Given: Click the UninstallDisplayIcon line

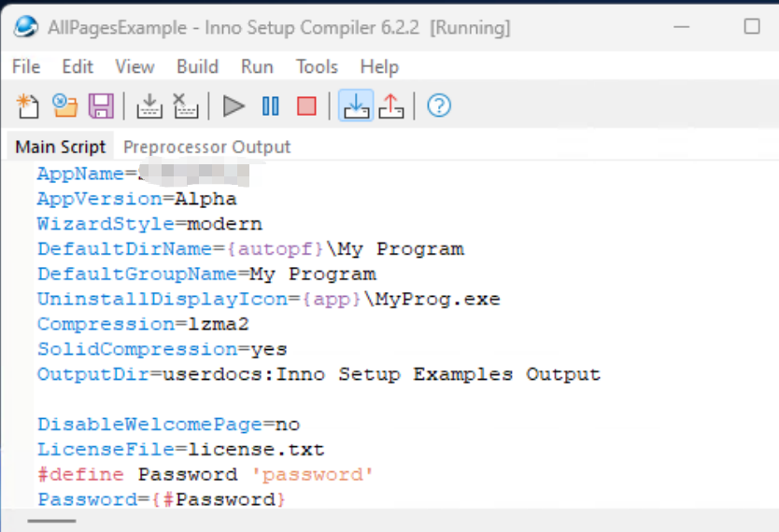Looking at the screenshot, I should (269, 299).
